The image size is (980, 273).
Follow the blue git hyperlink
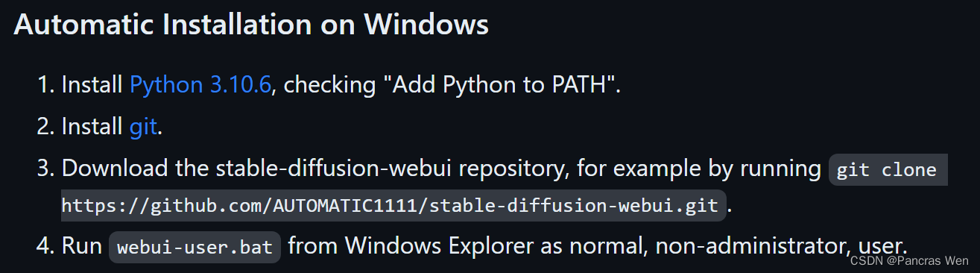tap(143, 128)
